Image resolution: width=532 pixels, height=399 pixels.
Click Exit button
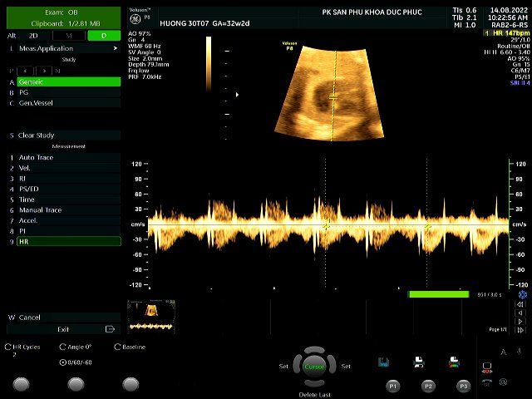(63, 329)
